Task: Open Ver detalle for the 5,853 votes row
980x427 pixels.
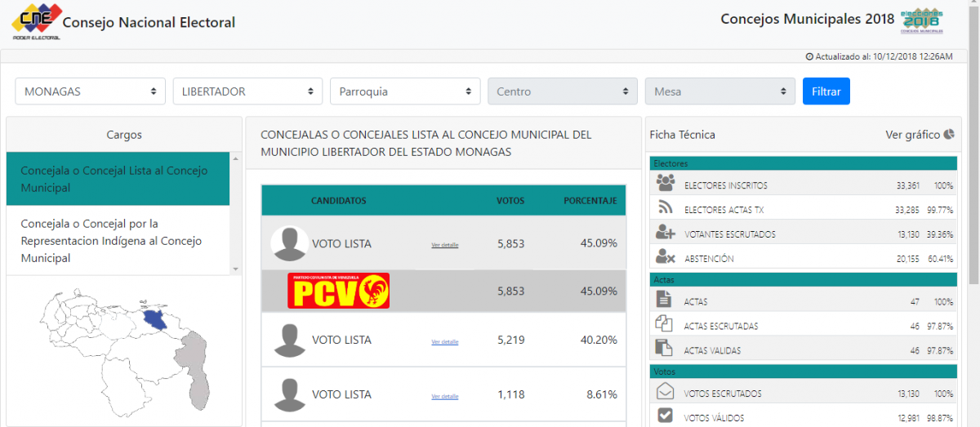Action: 445,245
